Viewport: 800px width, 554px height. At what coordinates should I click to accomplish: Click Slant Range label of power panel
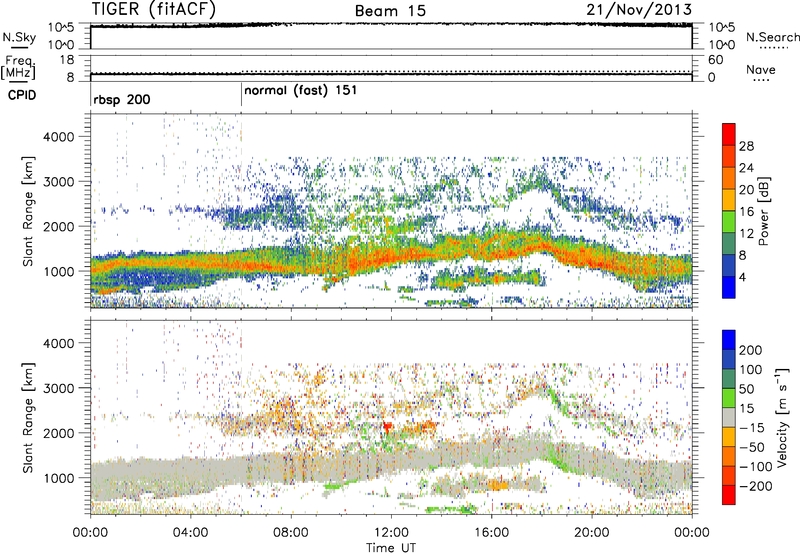coord(29,211)
